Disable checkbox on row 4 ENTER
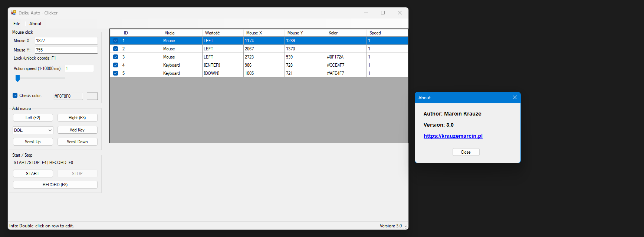644x237 pixels. [x=115, y=65]
